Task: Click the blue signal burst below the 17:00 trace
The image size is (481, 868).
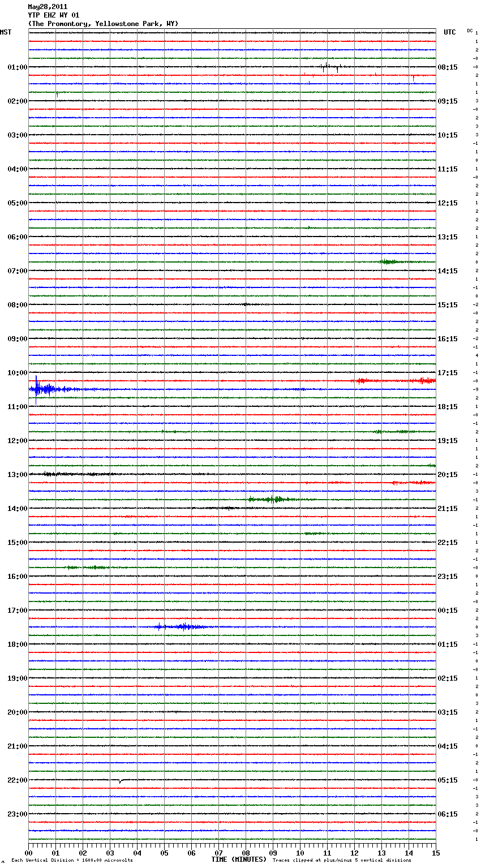Action: pyautogui.click(x=184, y=626)
